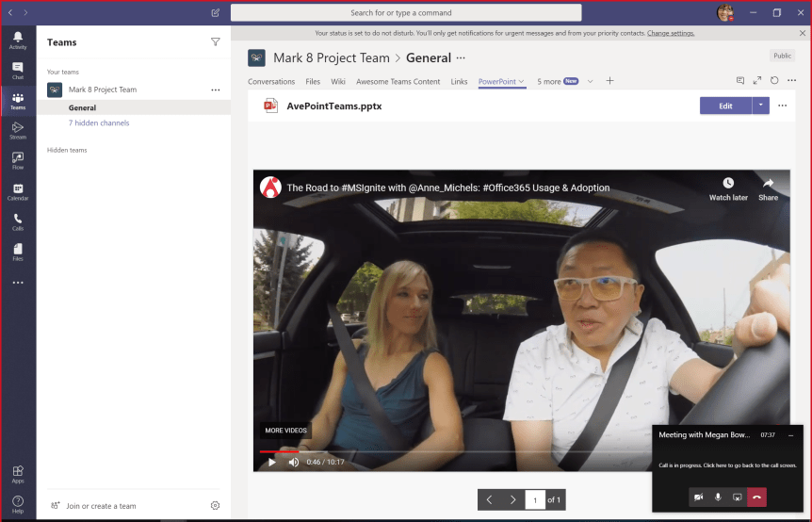Click the new chat compose icon

click(x=216, y=13)
